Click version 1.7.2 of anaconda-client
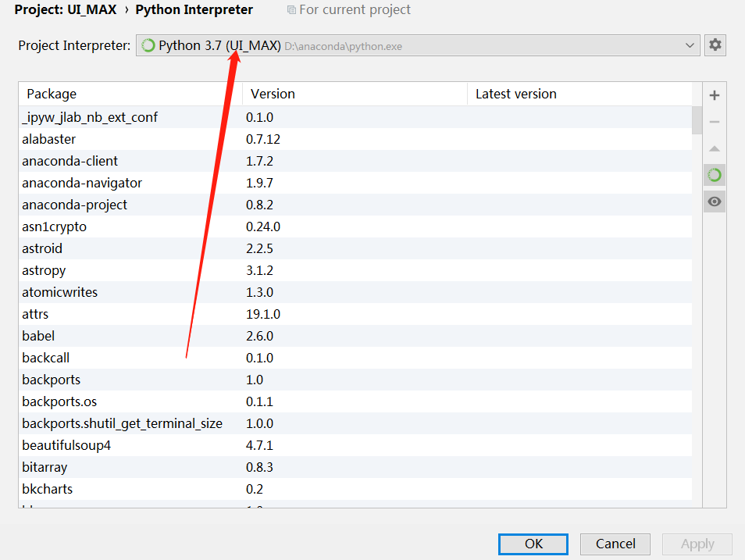 tap(259, 161)
